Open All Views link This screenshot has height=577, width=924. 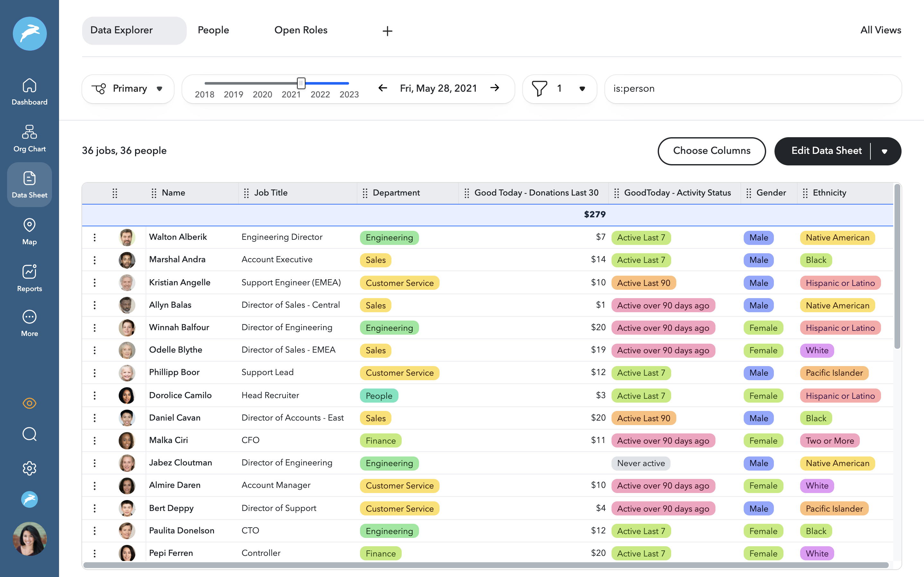point(880,30)
